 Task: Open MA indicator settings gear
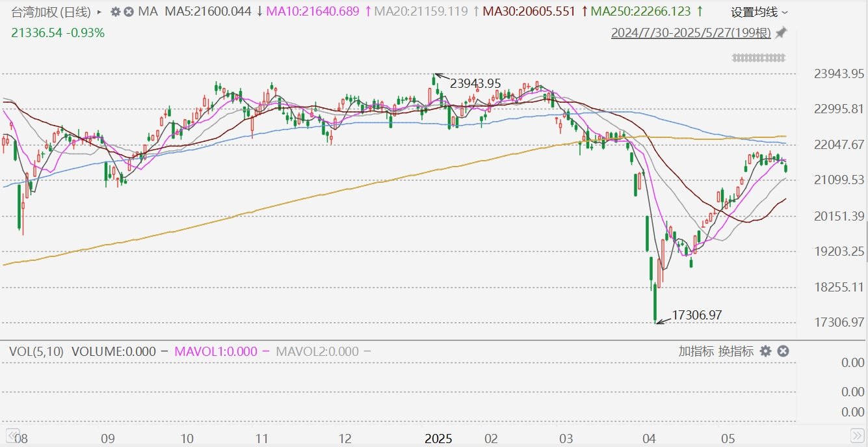(x=116, y=12)
